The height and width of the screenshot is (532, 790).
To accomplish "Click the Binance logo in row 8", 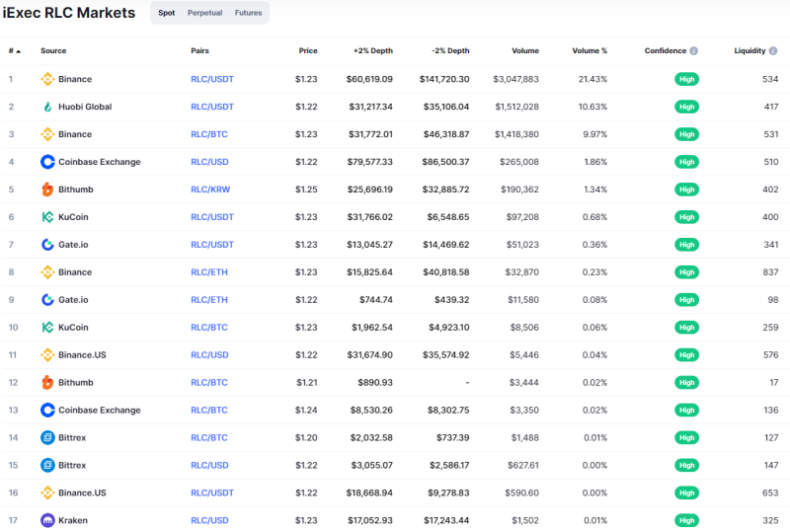I will (47, 272).
